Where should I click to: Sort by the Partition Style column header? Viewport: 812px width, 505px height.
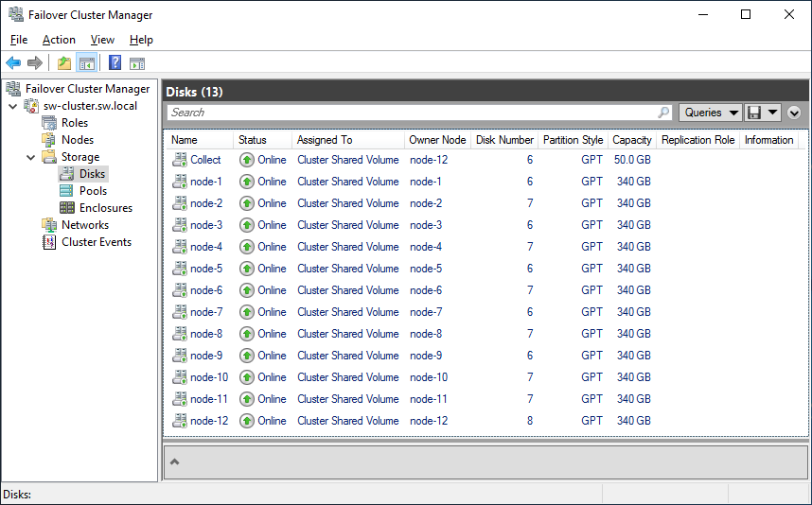coord(573,140)
